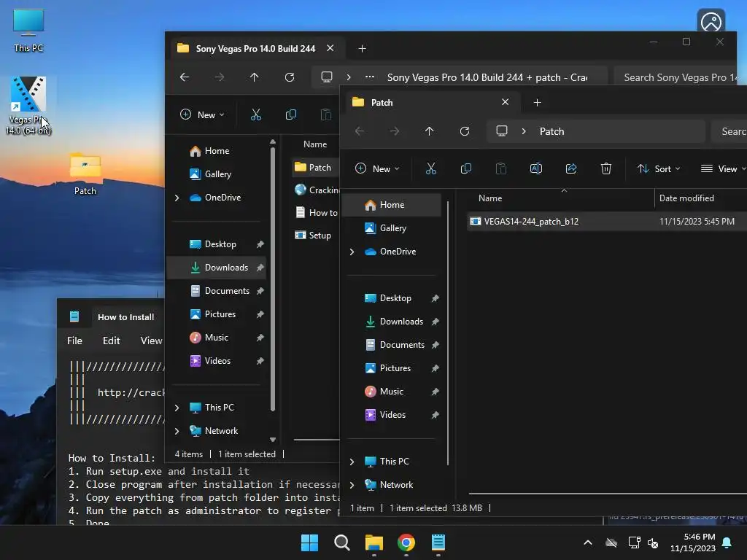747x560 pixels.
Task: Open Notepad from taskbar
Action: point(438,542)
